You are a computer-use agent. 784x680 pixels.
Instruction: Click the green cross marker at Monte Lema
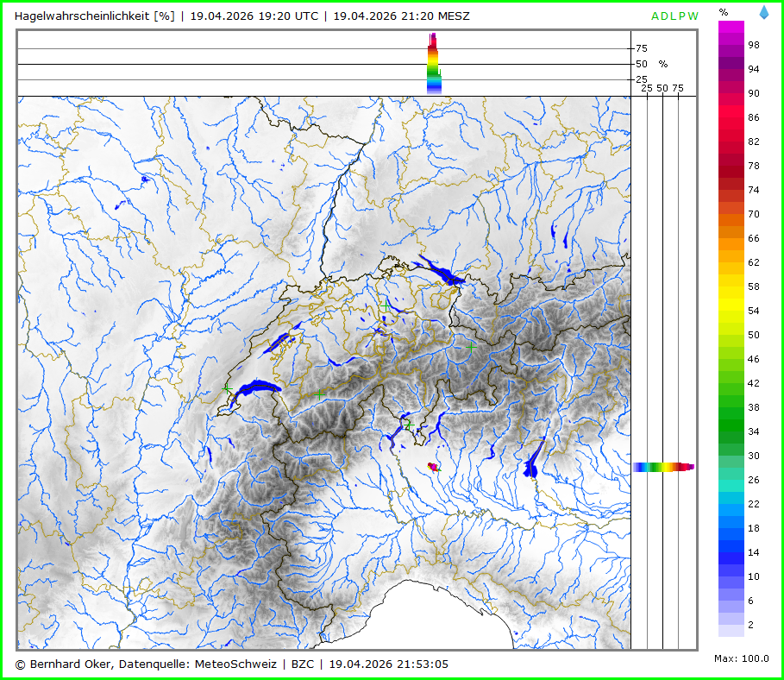408,425
